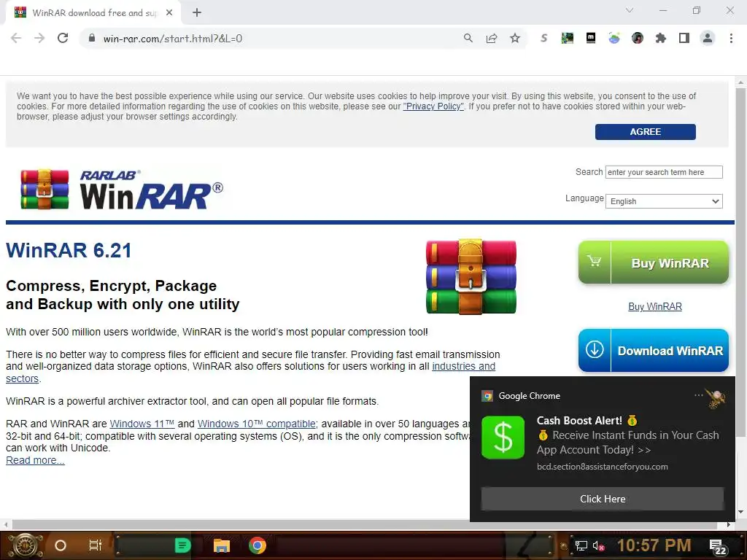Open the black 'm' extension icon

[591, 38]
